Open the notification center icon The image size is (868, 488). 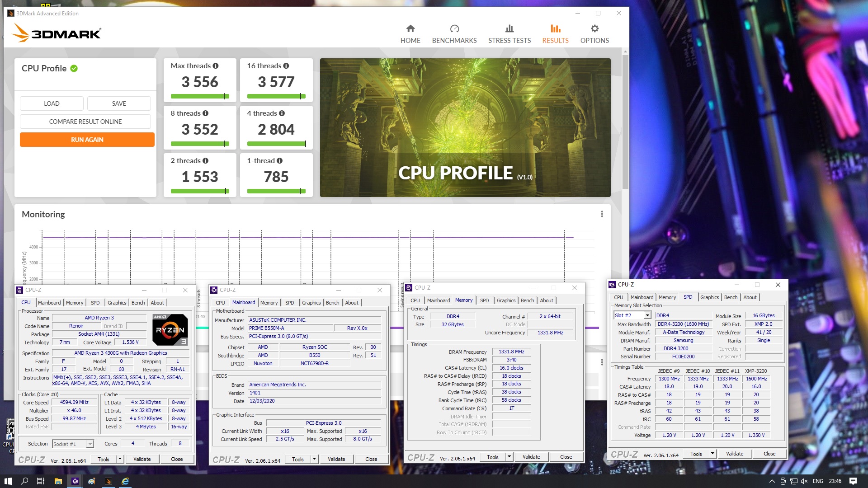coord(853,481)
